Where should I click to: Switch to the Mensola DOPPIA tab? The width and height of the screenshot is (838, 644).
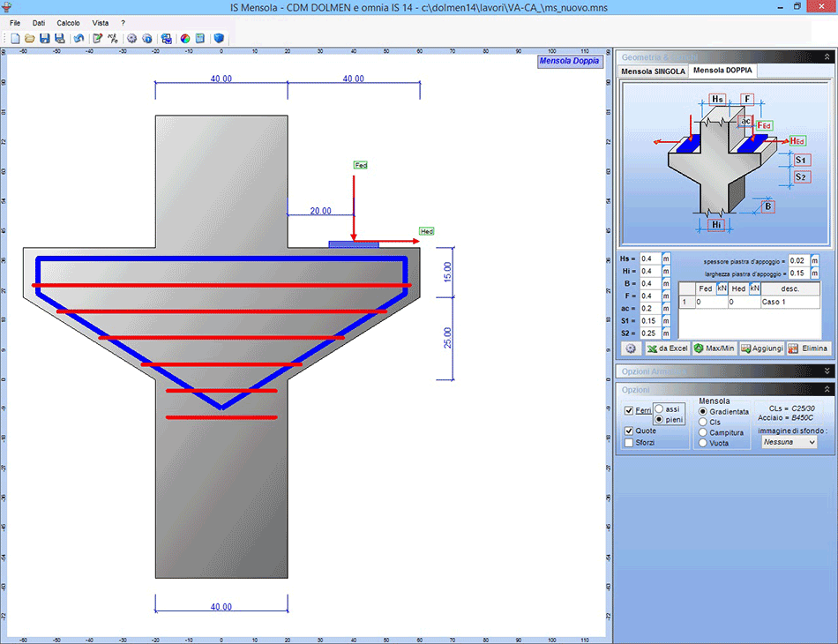[x=722, y=70]
